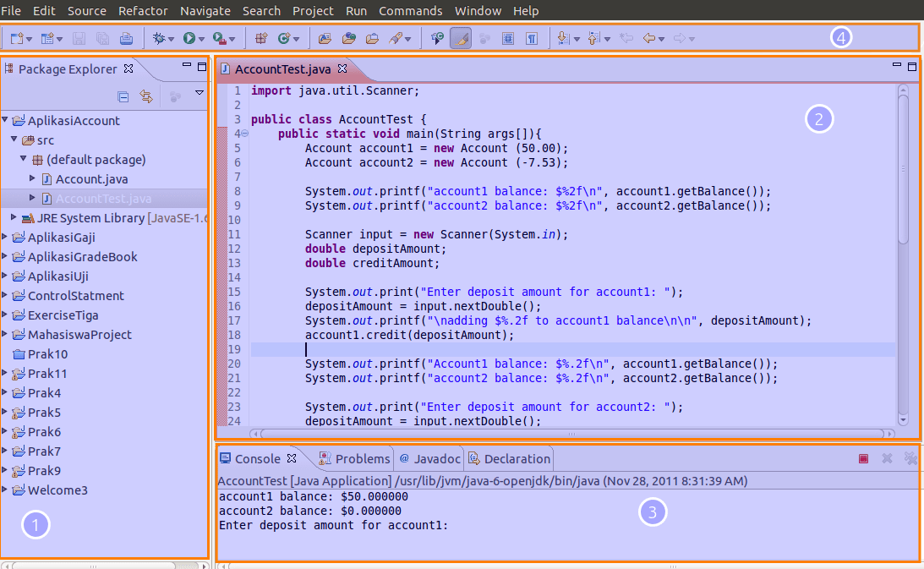Select the AplikasiGaji project
This screenshot has height=569, width=924.
[x=61, y=237]
